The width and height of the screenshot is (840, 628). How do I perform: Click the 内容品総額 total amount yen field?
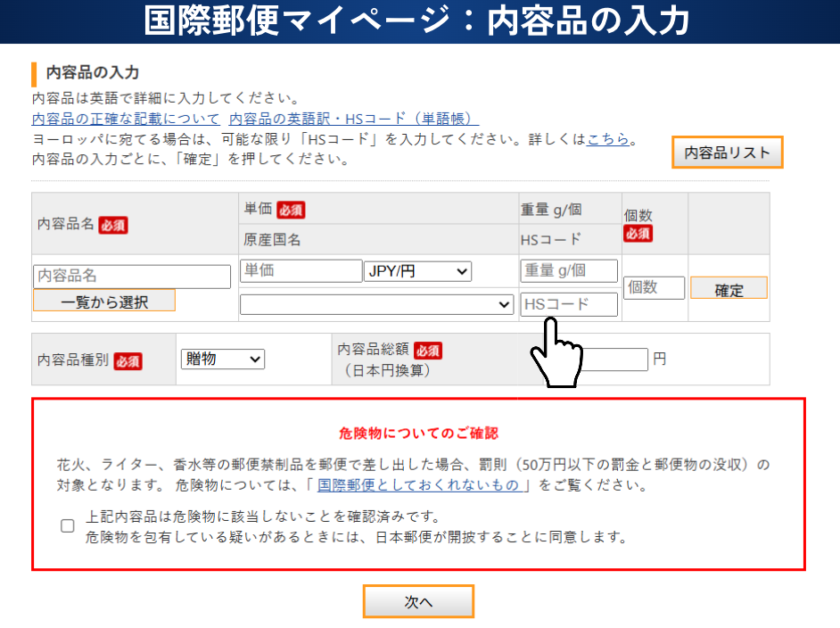pyautogui.click(x=615, y=359)
